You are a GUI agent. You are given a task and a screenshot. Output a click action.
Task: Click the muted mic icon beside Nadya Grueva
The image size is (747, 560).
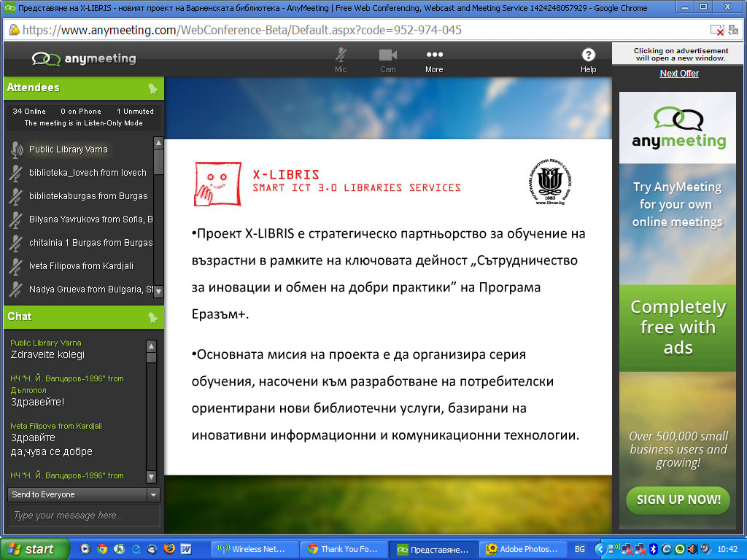[16, 289]
